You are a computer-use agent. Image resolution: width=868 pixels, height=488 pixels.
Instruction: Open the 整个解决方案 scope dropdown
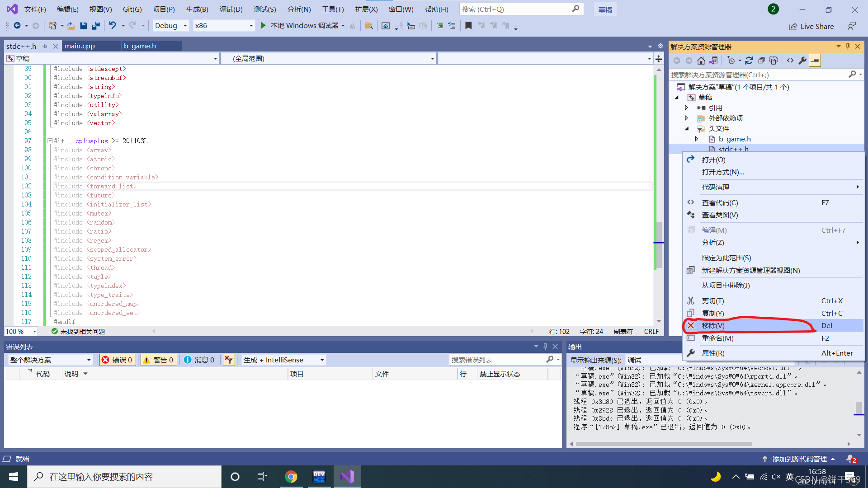tap(50, 360)
